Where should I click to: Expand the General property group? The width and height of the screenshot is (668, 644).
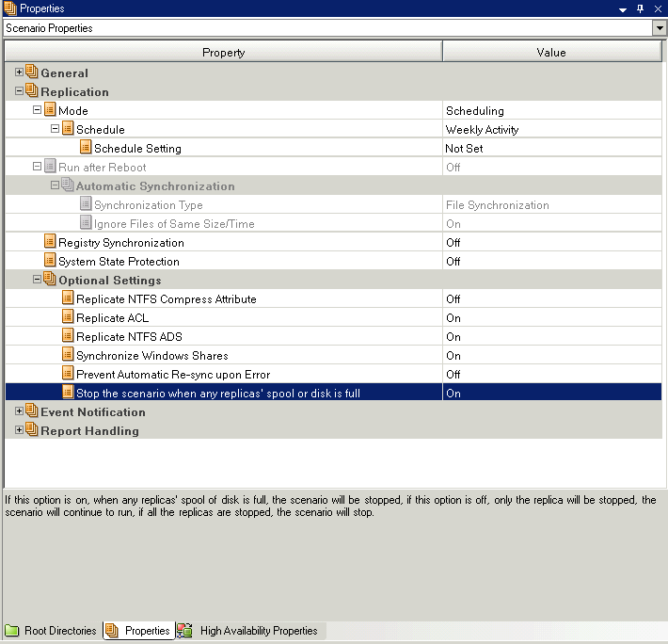pyautogui.click(x=20, y=72)
